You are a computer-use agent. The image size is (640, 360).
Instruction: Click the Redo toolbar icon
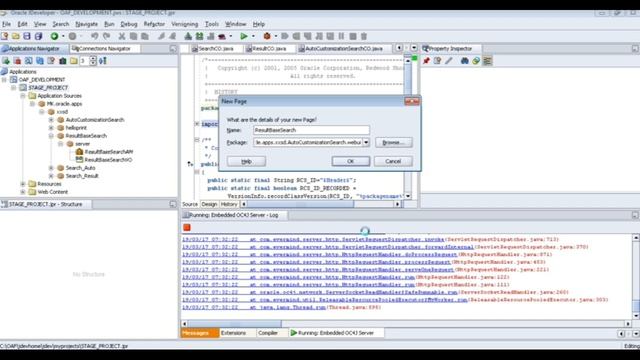coord(107,36)
